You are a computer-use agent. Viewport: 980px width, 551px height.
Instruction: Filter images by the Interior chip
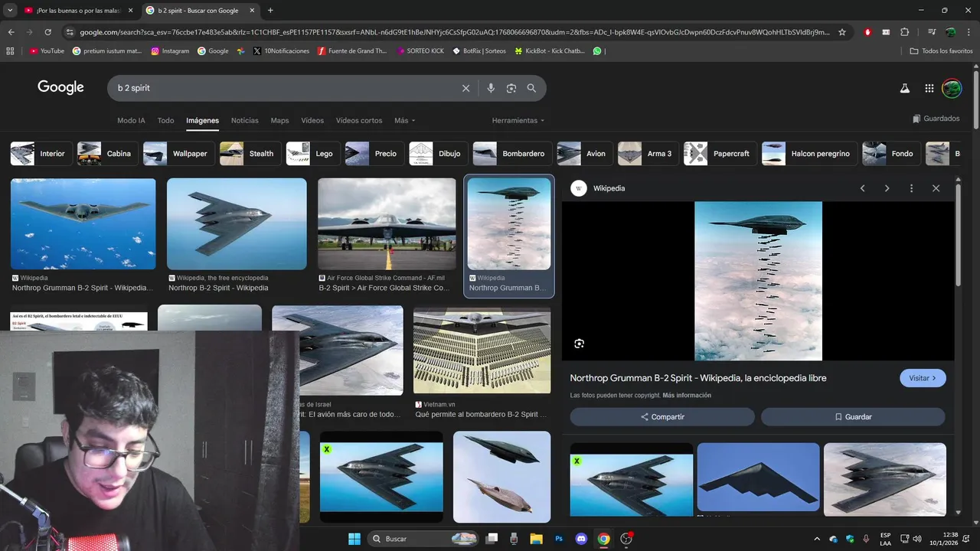[x=41, y=154]
